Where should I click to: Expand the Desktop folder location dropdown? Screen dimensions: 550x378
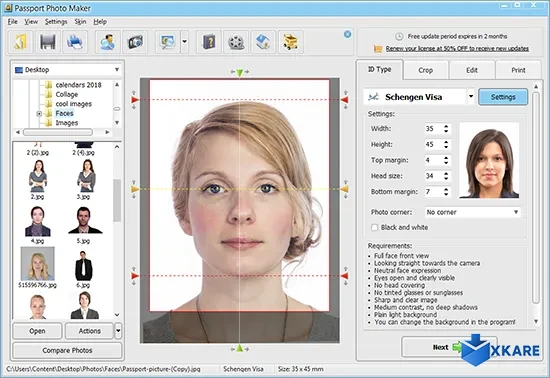(x=117, y=70)
